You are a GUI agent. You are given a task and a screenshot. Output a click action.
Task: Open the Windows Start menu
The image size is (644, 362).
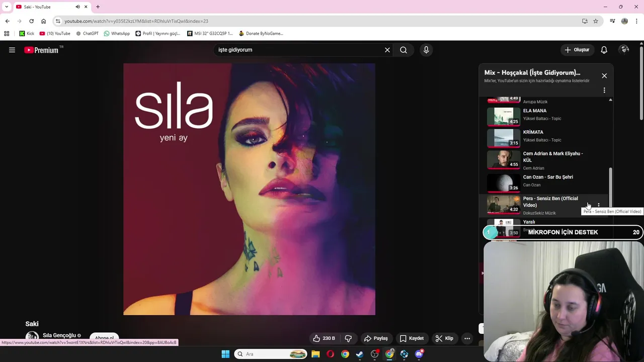[225, 354]
